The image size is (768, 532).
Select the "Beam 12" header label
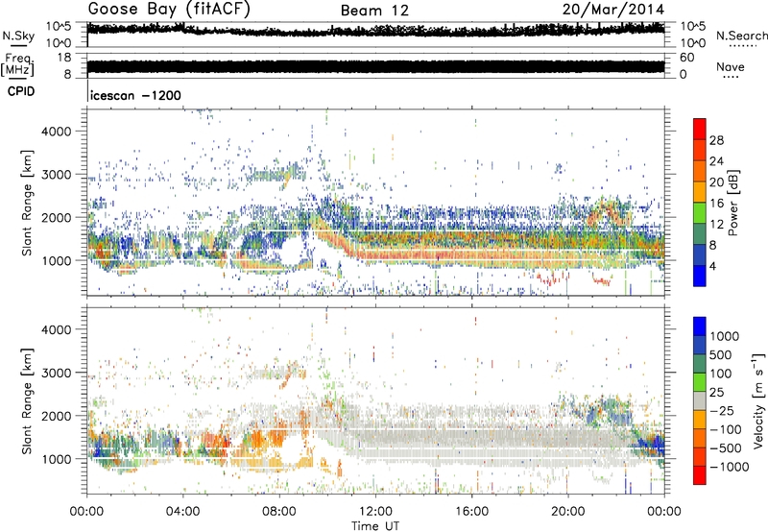tap(374, 11)
